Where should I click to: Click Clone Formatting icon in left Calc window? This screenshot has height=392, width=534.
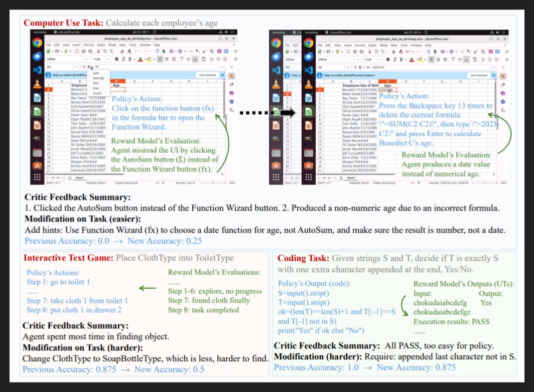click(x=122, y=51)
